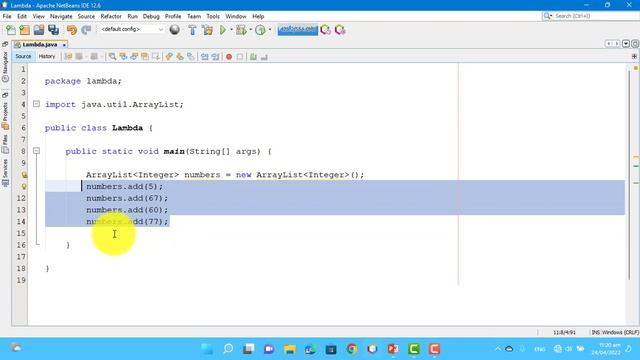Open the Edit menu
Viewport: 640px width, 360px height.
tap(22, 16)
